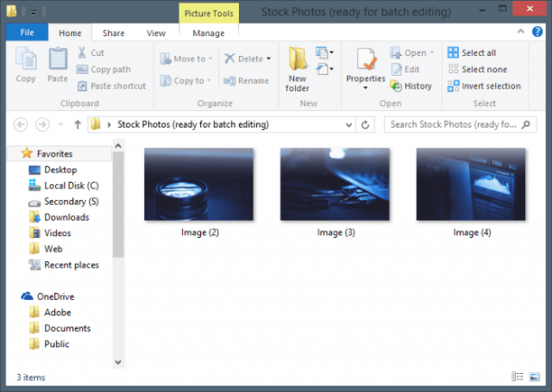This screenshot has height=392, width=552.
Task: Click Select none
Action: tap(477, 69)
